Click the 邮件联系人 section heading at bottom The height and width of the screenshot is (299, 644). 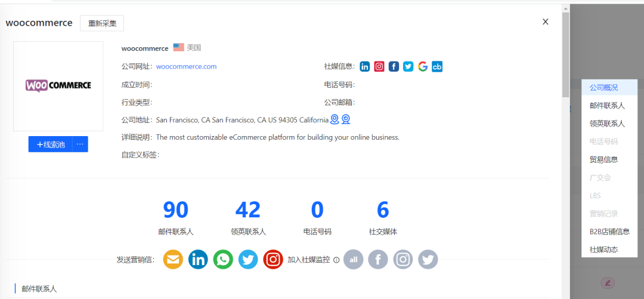click(x=39, y=289)
